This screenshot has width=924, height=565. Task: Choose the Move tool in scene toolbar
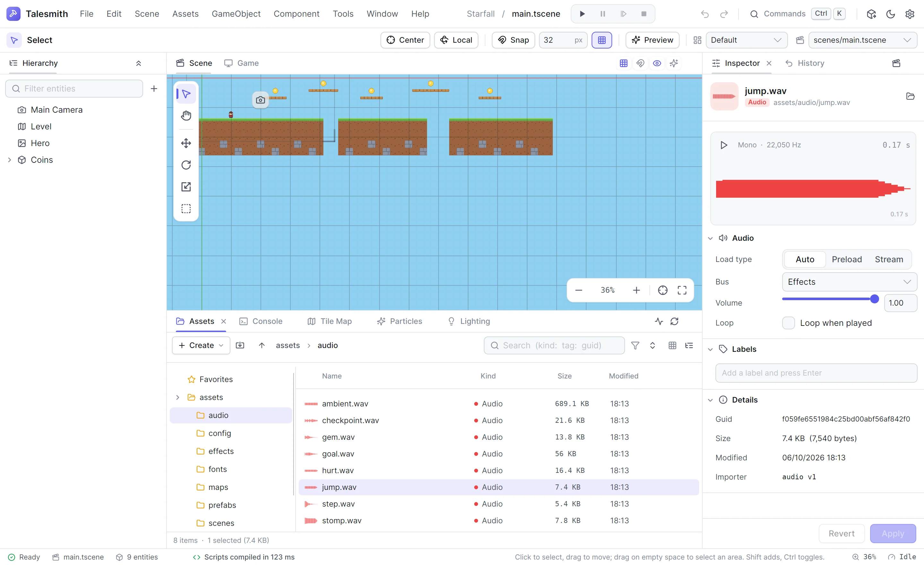click(186, 143)
